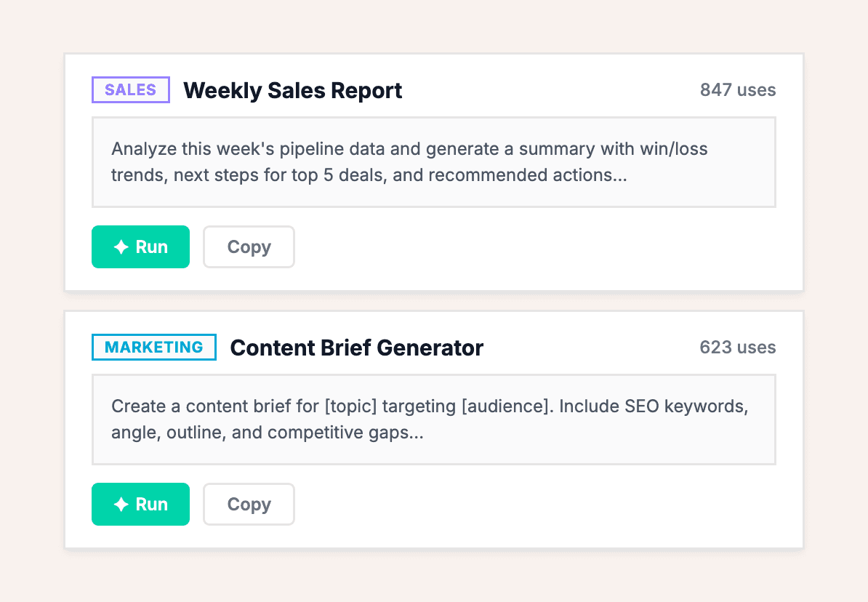Click the MARKETING category tag
868x602 pixels.
tap(153, 348)
